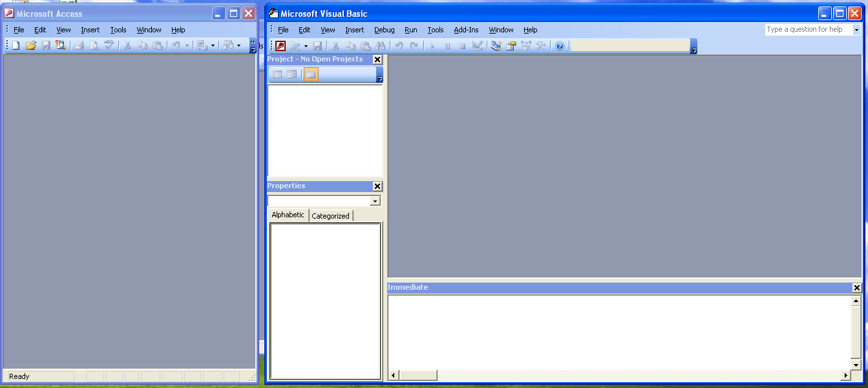Open the New Object dropdown arrow in Access
This screenshot has height=388, width=868.
coord(238,45)
